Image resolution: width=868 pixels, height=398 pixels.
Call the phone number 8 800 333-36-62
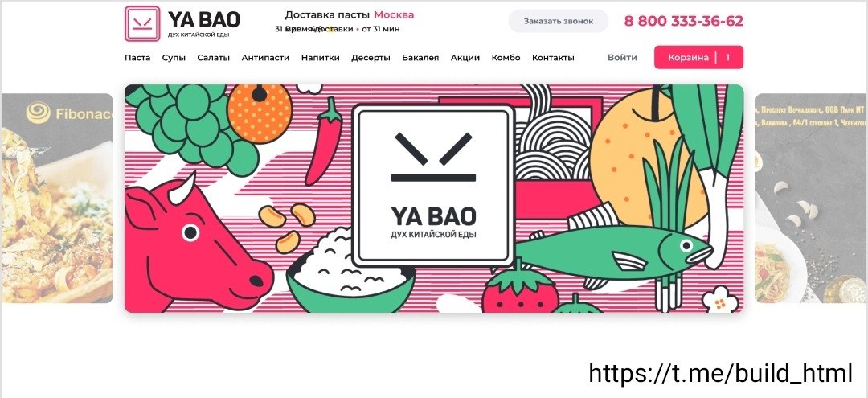pos(684,21)
